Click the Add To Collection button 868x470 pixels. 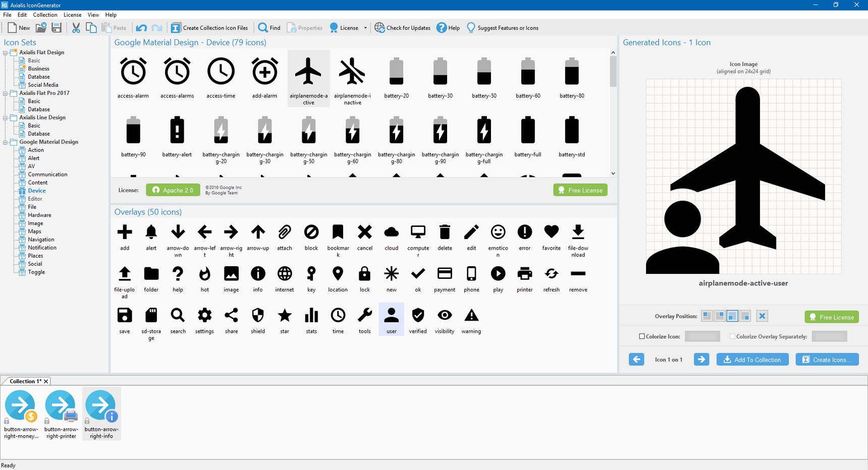point(752,360)
